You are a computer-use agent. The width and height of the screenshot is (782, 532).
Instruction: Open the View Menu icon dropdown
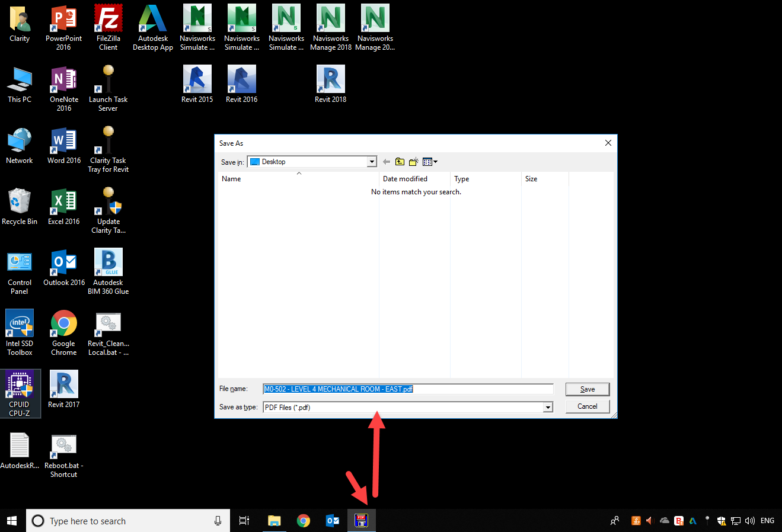430,162
